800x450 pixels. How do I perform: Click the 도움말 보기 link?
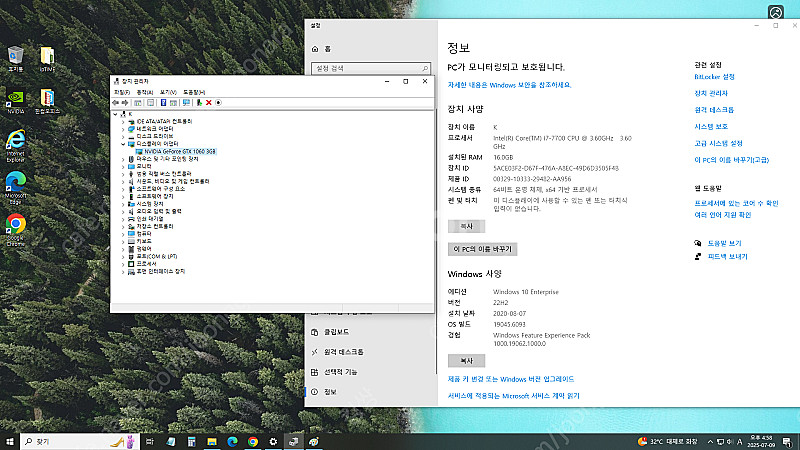point(724,243)
